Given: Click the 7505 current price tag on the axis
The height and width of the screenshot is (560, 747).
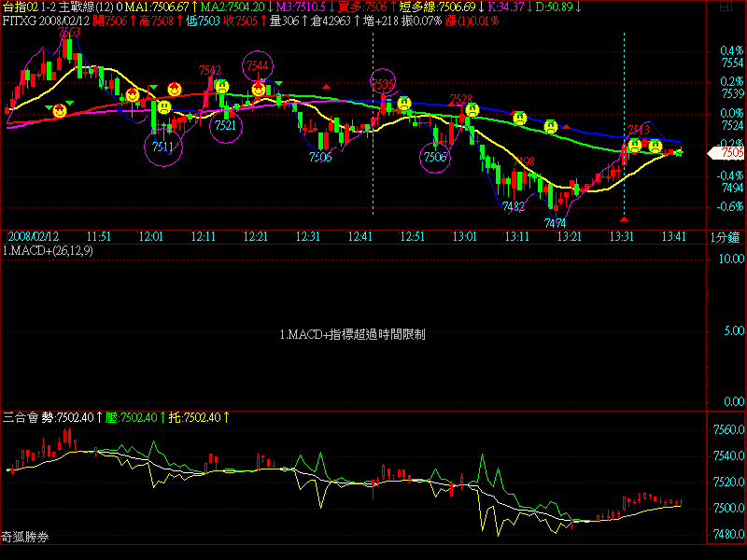Looking at the screenshot, I should [x=729, y=152].
